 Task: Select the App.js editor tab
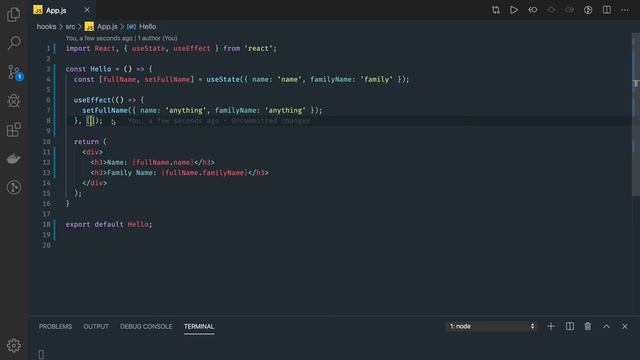click(x=62, y=10)
